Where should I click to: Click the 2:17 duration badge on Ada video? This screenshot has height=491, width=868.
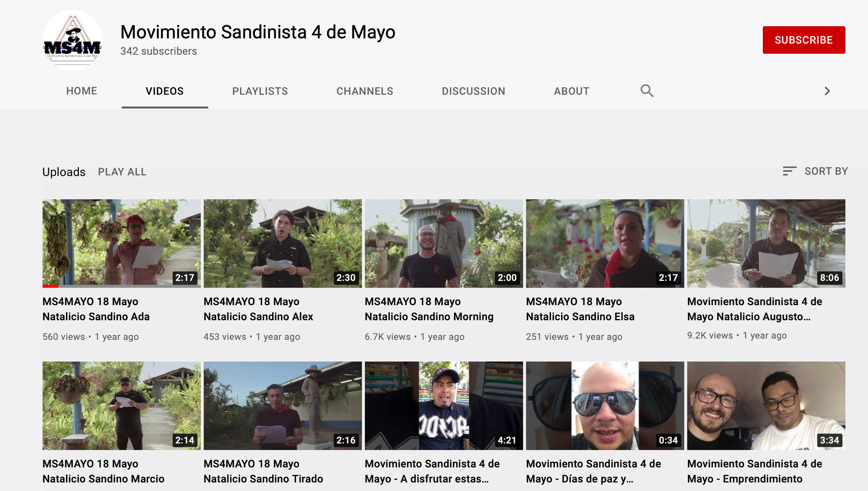pos(185,278)
